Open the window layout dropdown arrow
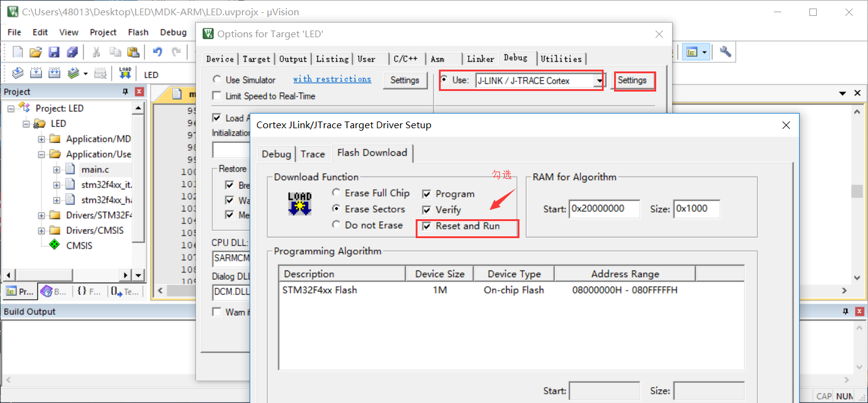 (704, 53)
